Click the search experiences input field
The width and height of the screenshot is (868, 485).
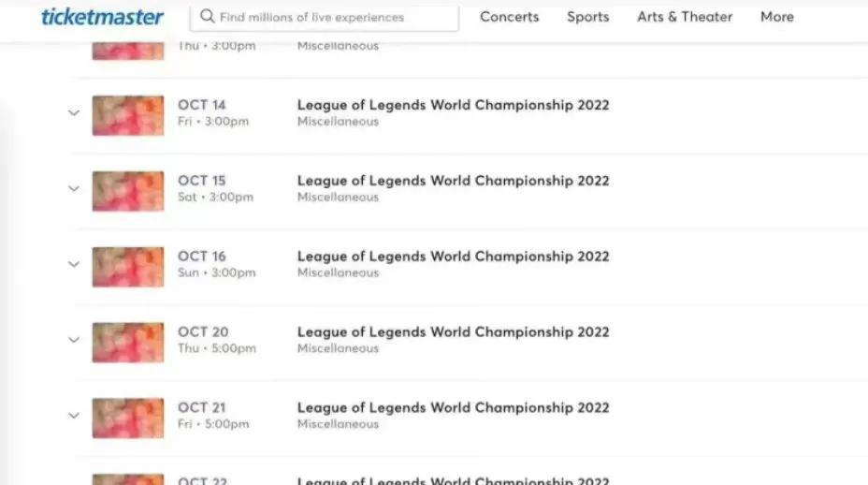click(332, 17)
